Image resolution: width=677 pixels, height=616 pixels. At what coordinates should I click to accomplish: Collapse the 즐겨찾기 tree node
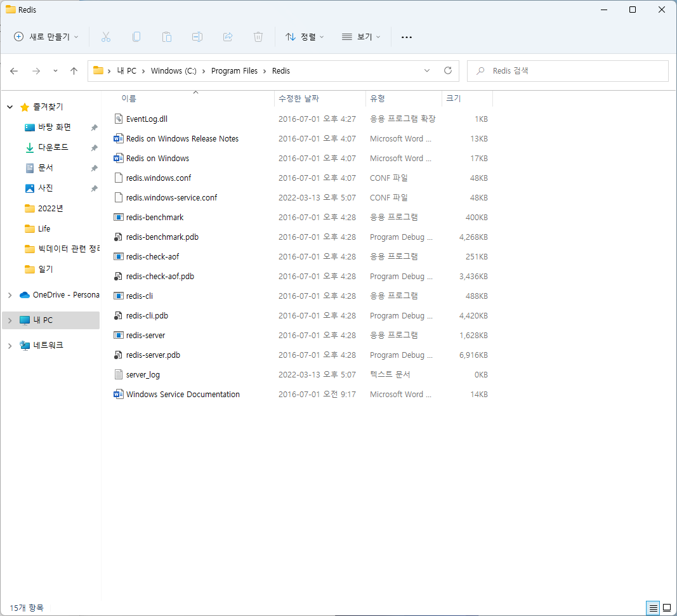tap(10, 107)
